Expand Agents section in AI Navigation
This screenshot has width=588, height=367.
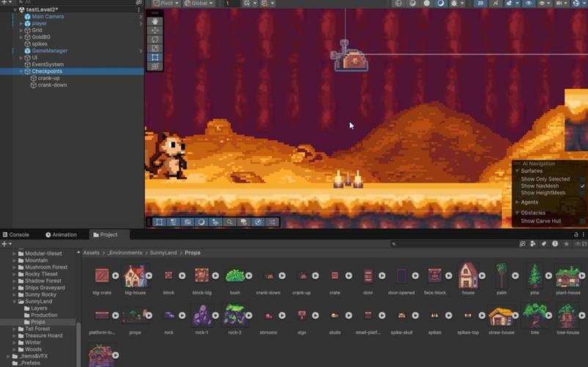click(518, 203)
